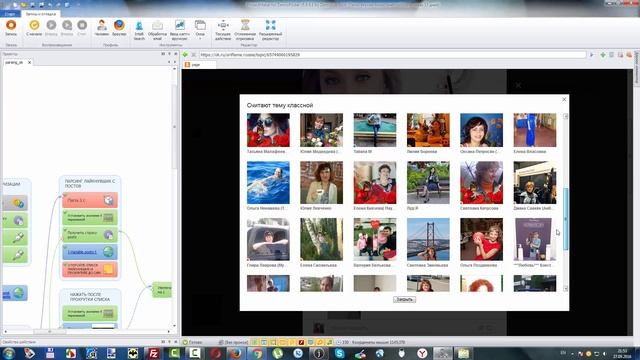The height and width of the screenshot is (360, 640).
Task: Open Skype from the taskbar
Action: (339, 353)
